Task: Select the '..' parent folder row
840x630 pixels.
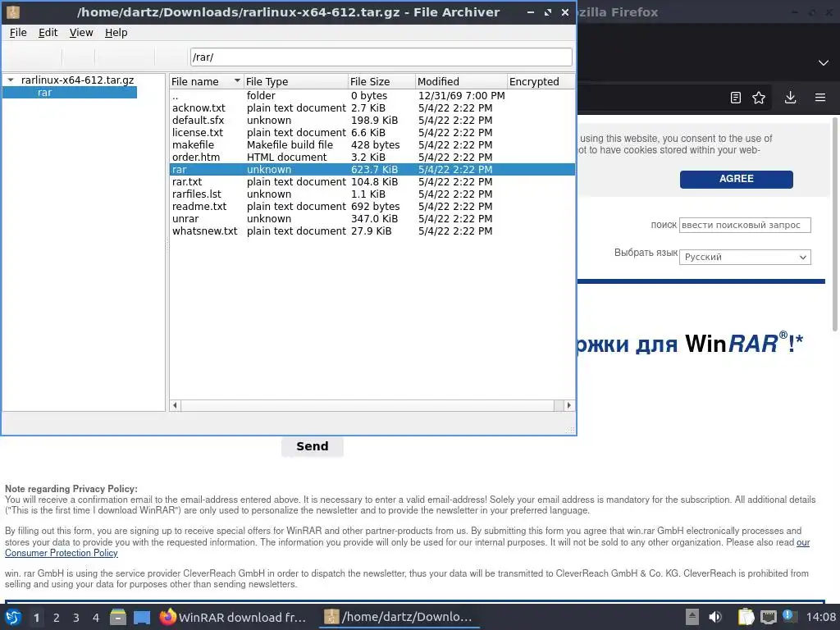Action: [x=372, y=96]
